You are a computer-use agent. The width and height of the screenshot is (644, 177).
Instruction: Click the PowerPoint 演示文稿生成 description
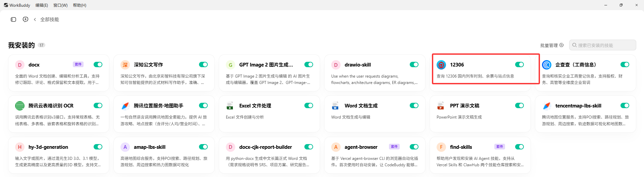pyautogui.click(x=459, y=117)
